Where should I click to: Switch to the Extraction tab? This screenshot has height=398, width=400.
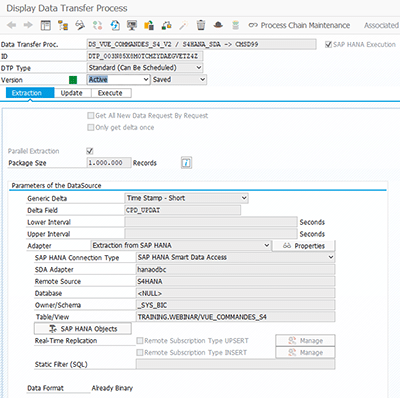30,93
